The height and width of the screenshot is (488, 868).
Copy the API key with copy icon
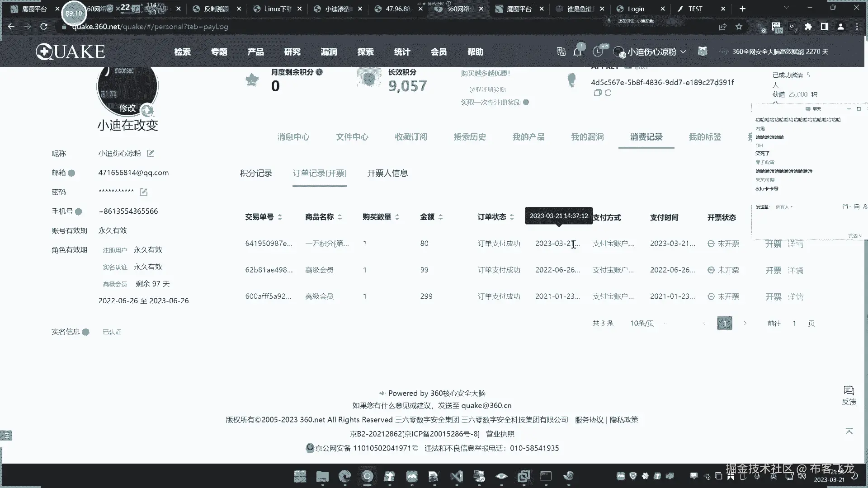597,93
